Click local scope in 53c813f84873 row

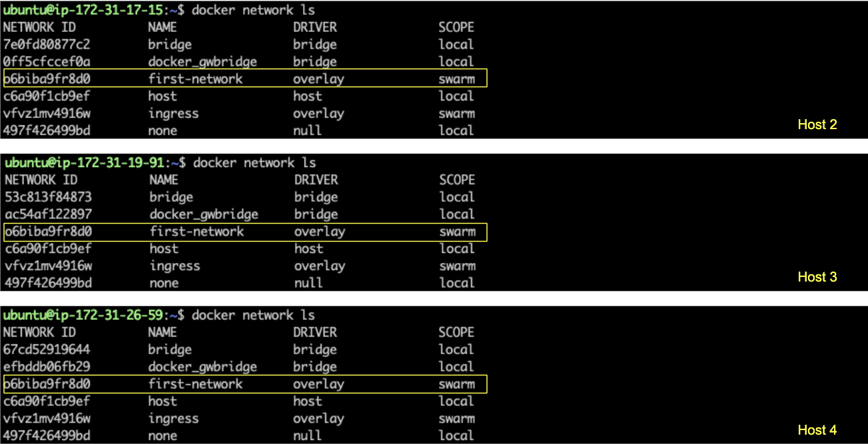pos(457,197)
